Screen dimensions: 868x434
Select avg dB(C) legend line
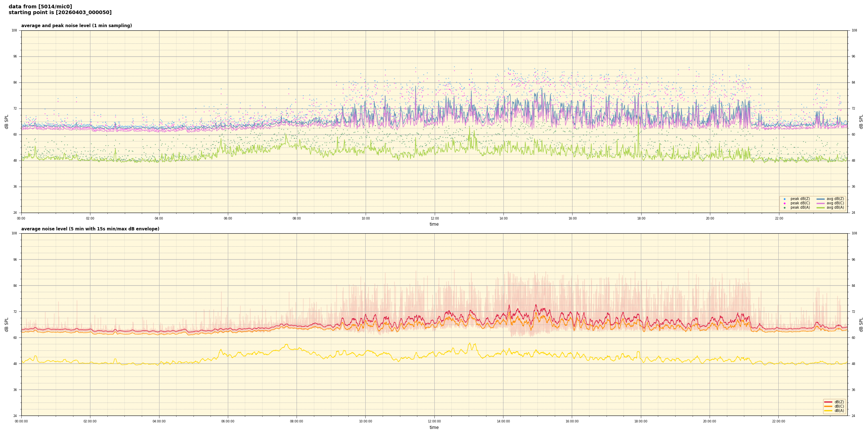(x=821, y=203)
